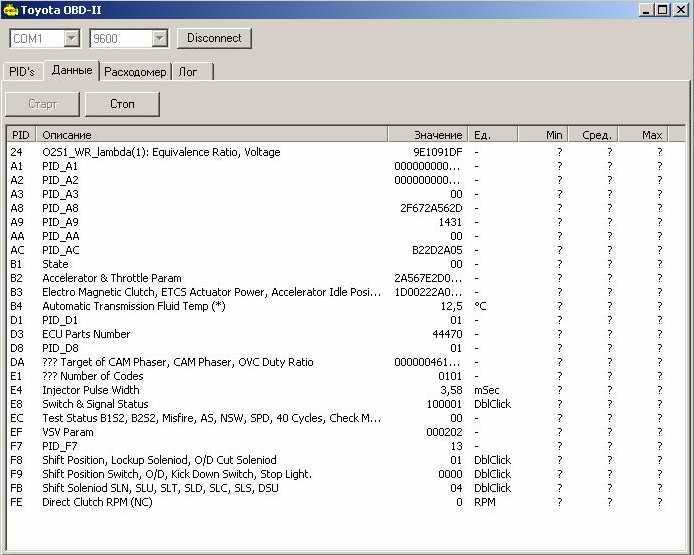This screenshot has height=555, width=694.
Task: Expand the 9600 baud rate dropdown
Action: coord(159,38)
